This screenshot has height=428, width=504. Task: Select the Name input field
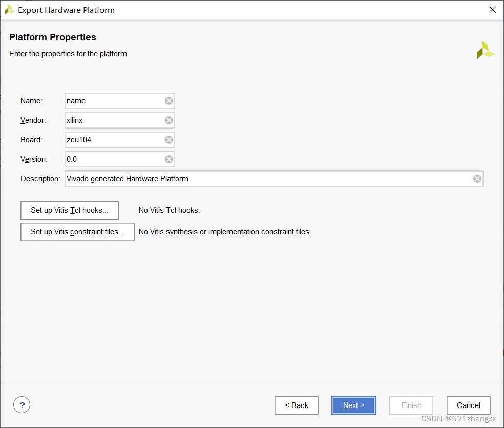[113, 101]
